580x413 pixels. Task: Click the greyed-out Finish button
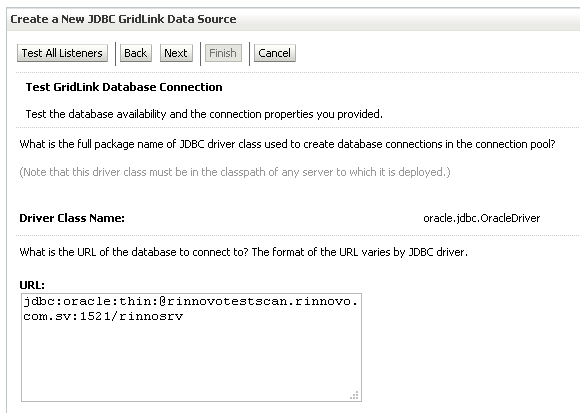[223, 53]
